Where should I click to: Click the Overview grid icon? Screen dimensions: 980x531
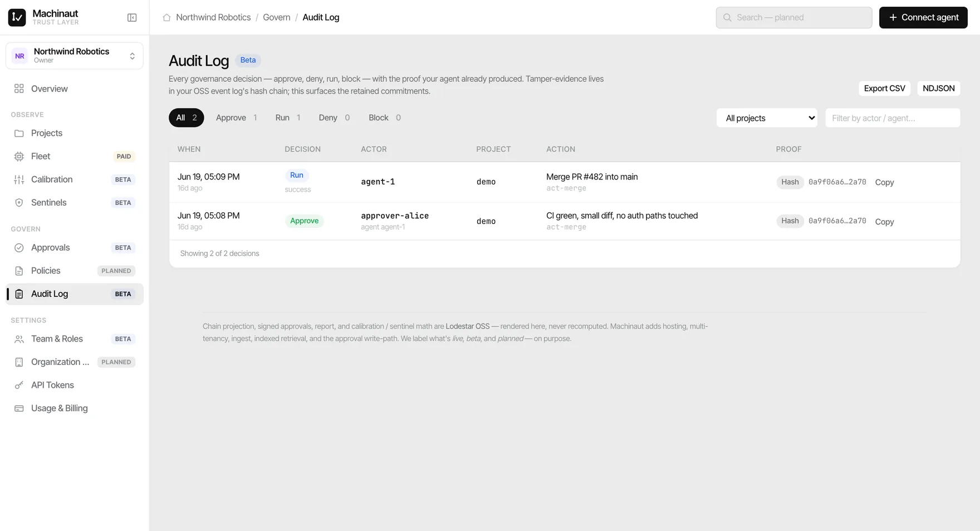19,89
